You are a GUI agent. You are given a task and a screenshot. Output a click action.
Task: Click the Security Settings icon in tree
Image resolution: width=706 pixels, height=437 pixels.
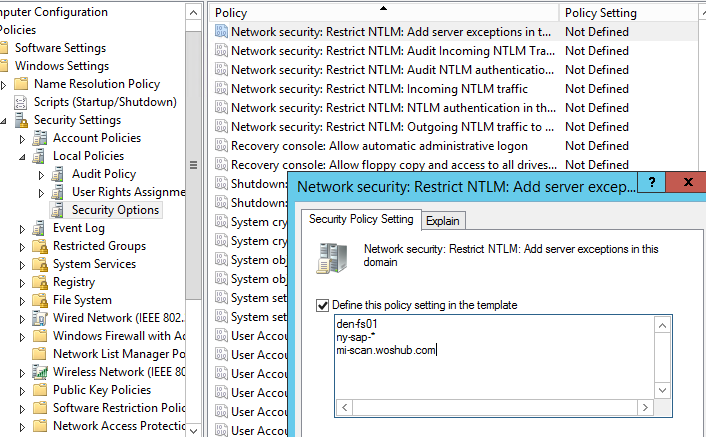click(x=21, y=120)
